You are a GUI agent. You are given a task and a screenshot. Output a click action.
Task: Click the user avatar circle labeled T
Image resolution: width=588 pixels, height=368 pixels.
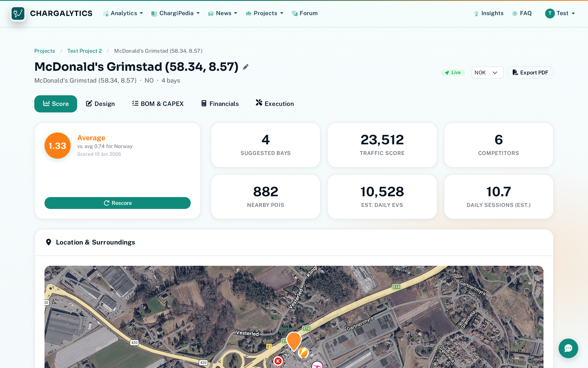click(550, 13)
